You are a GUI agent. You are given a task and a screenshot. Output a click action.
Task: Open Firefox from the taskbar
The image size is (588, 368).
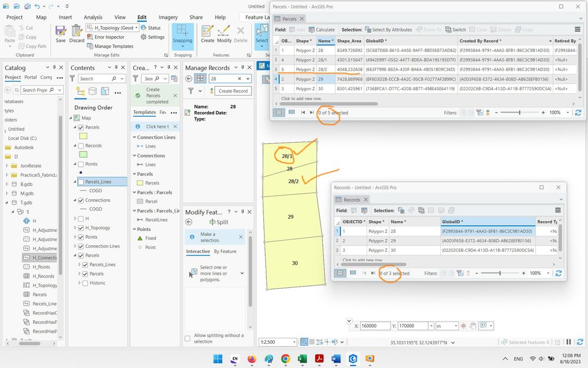coord(252,359)
